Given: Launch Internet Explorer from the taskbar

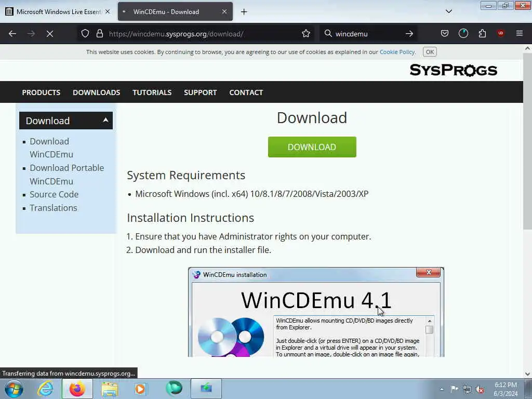Looking at the screenshot, I should [x=45, y=389].
